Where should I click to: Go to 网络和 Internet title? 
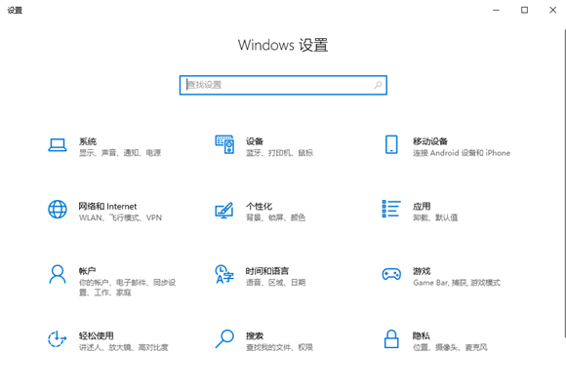pos(107,207)
